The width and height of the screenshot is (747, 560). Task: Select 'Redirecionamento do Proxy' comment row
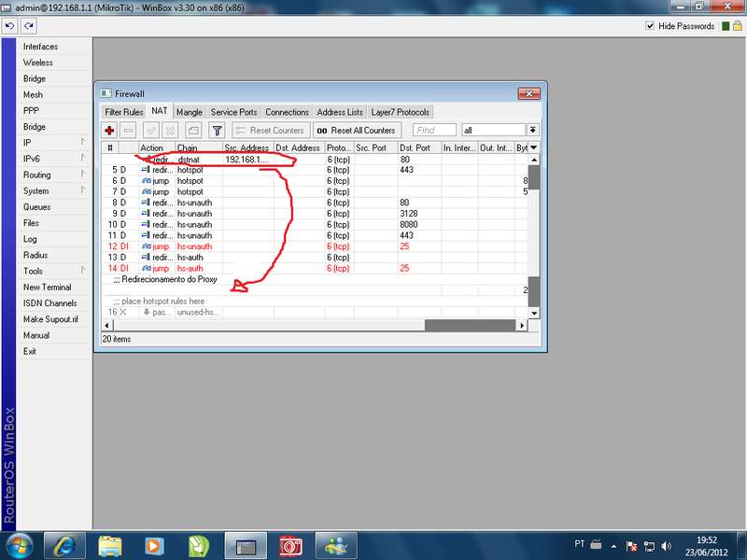click(x=315, y=279)
